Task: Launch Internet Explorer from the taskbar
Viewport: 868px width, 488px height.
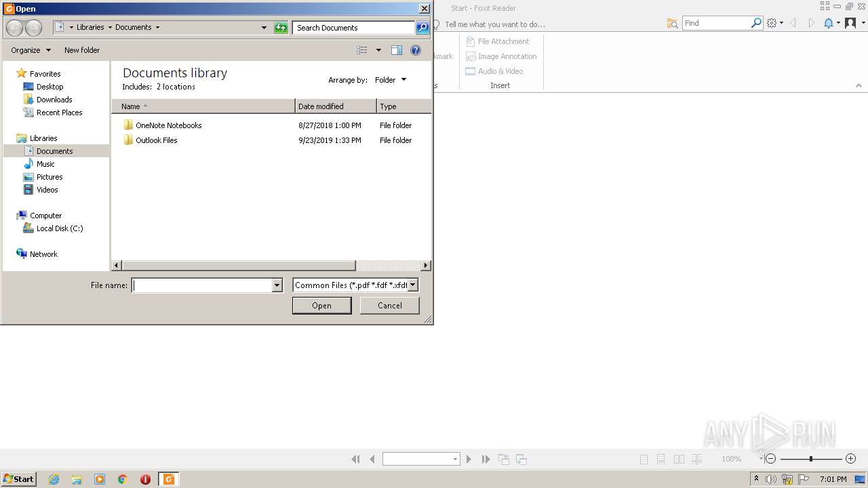Action: pos(54,479)
